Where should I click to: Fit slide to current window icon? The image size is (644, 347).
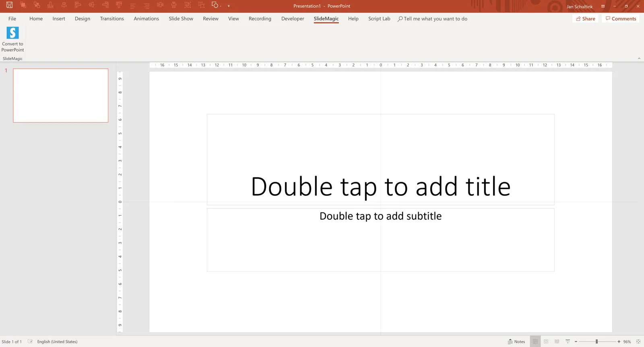click(x=638, y=341)
